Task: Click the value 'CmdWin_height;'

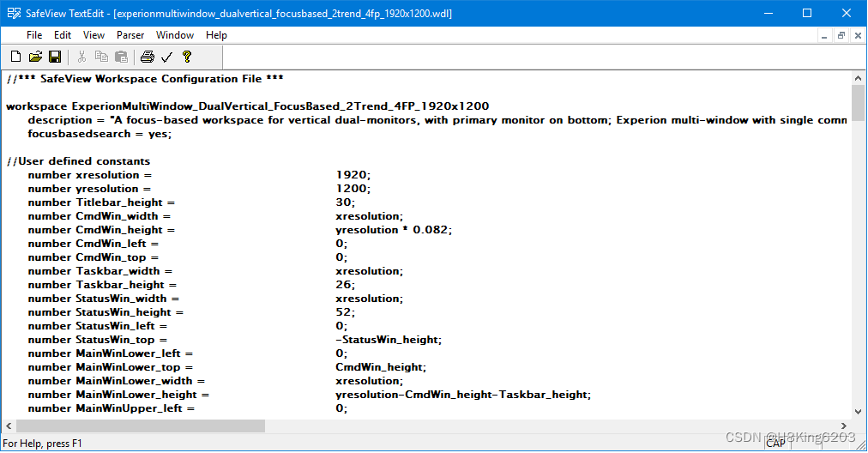Action: point(381,367)
